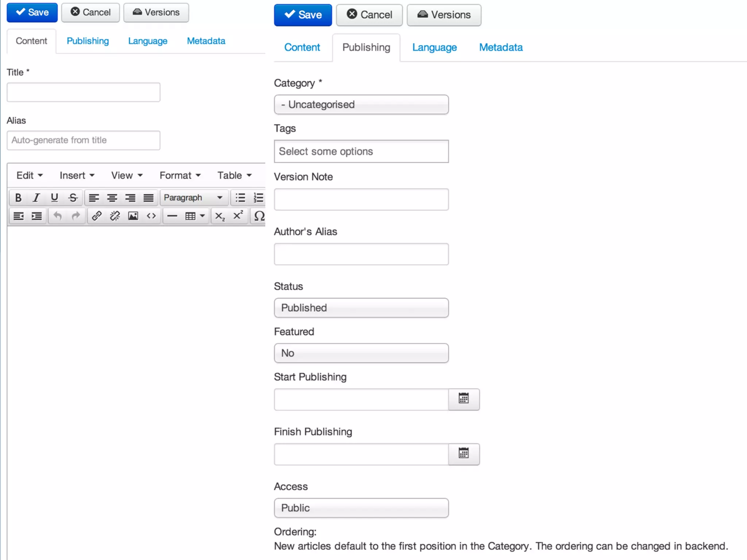
Task: Click the insert image icon
Action: point(133,216)
